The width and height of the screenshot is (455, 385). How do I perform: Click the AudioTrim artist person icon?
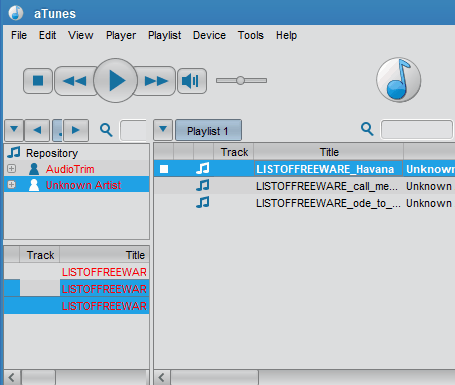(34, 169)
